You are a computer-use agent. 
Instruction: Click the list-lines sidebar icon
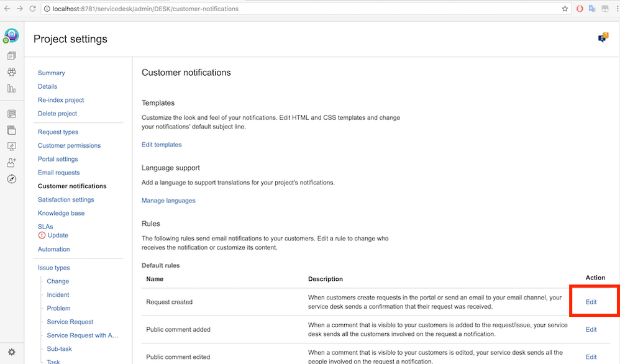click(11, 114)
